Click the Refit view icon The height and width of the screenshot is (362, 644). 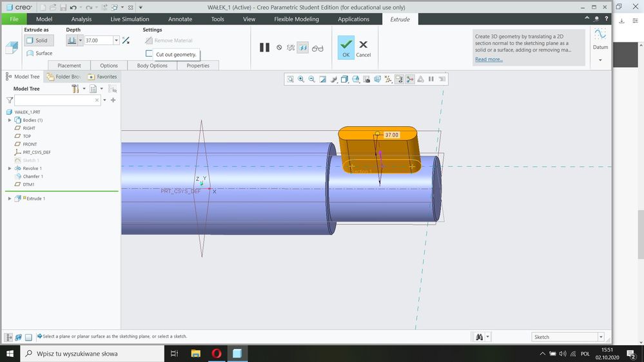[x=290, y=79]
